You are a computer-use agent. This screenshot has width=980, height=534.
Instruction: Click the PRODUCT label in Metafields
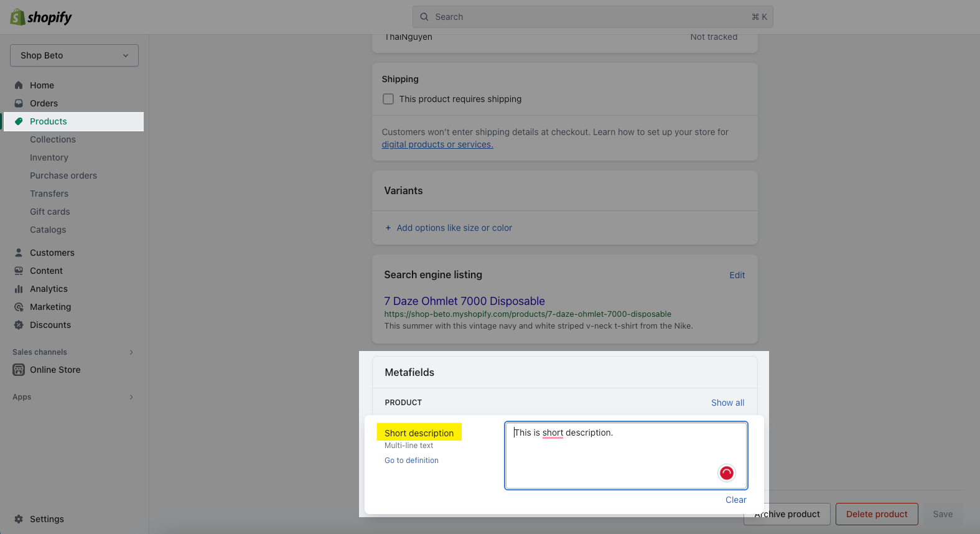[x=403, y=403]
